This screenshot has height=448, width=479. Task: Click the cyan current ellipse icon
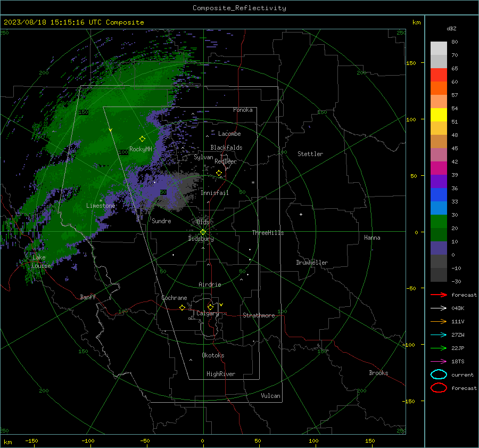[x=439, y=374]
